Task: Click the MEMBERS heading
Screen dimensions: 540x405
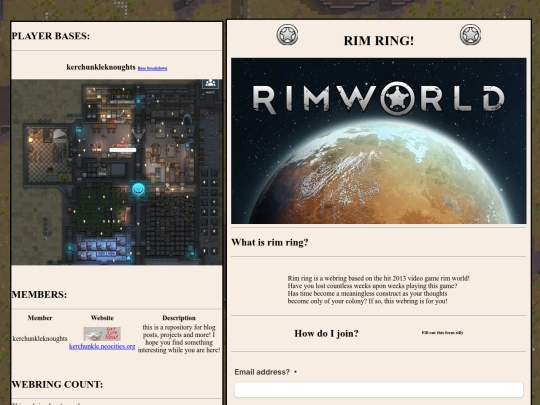Action: tap(39, 294)
